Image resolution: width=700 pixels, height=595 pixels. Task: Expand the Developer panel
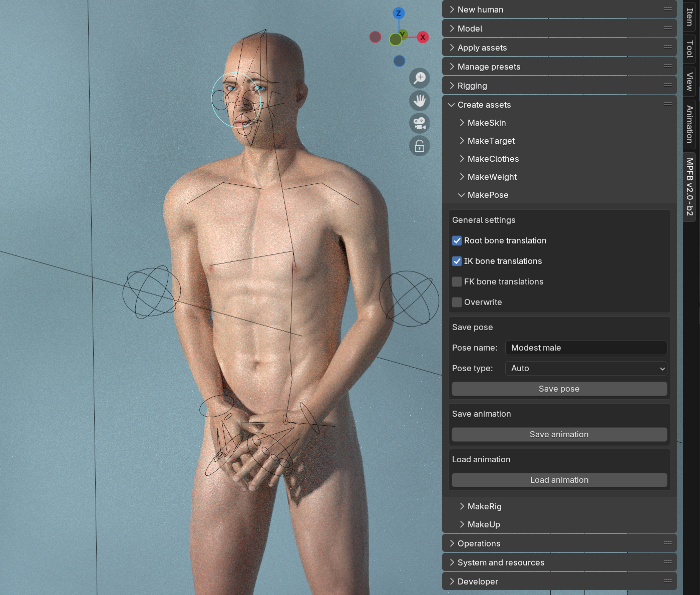[x=559, y=581]
